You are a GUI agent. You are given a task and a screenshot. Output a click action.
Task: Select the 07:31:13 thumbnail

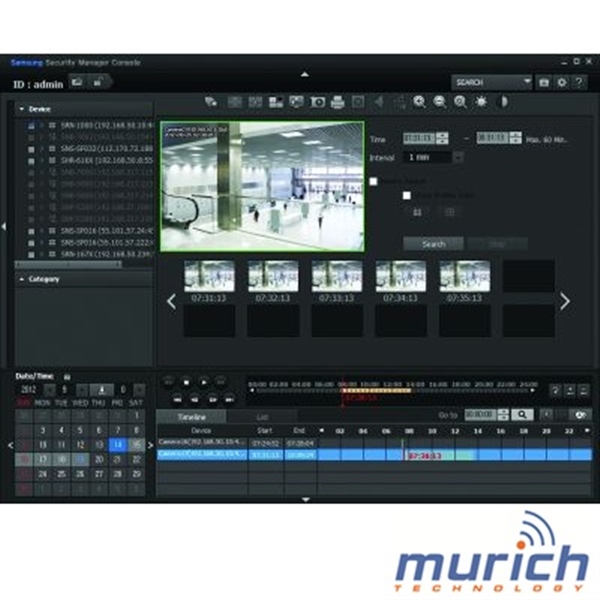point(209,276)
